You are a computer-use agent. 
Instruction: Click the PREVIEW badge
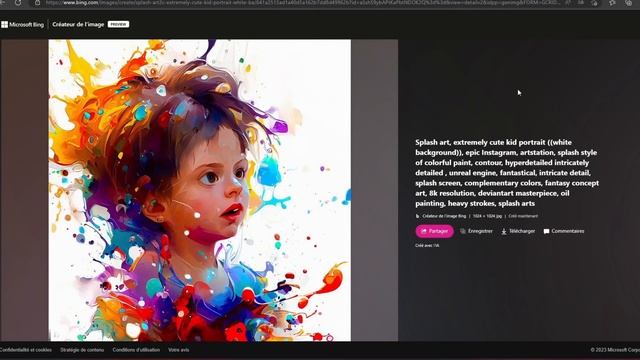pos(118,24)
